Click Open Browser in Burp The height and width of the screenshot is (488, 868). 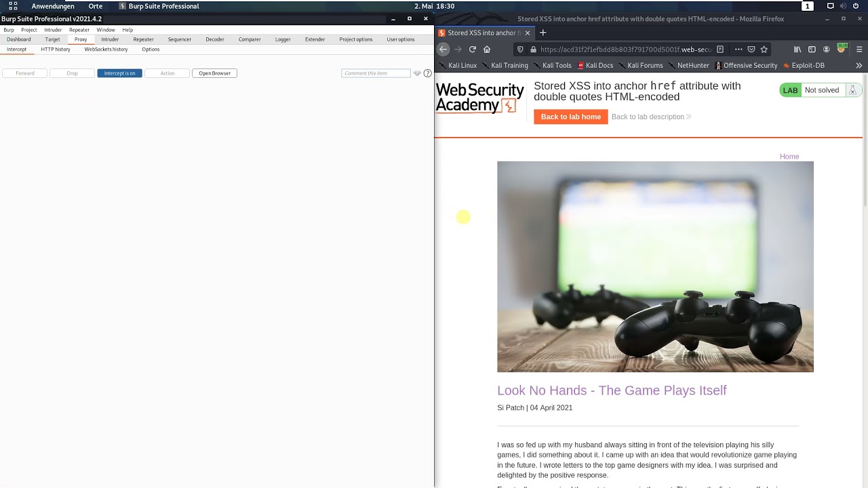coord(214,73)
